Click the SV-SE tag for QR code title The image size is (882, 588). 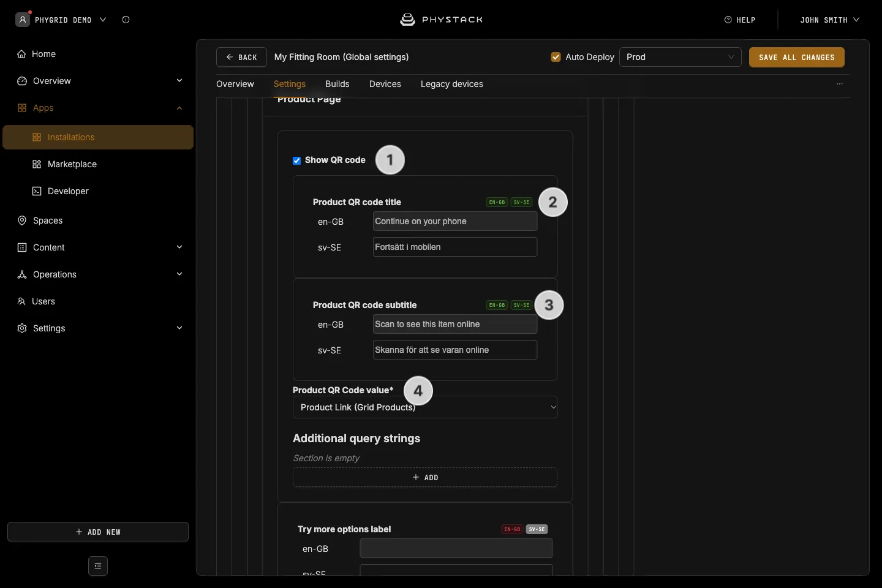click(522, 202)
